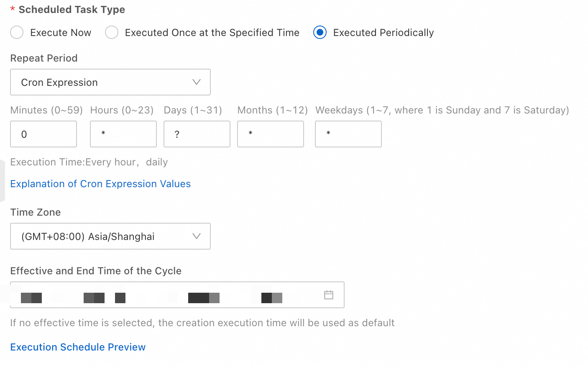The width and height of the screenshot is (588, 366).
Task: Focus the Weekdays cron field
Action: pos(348,134)
